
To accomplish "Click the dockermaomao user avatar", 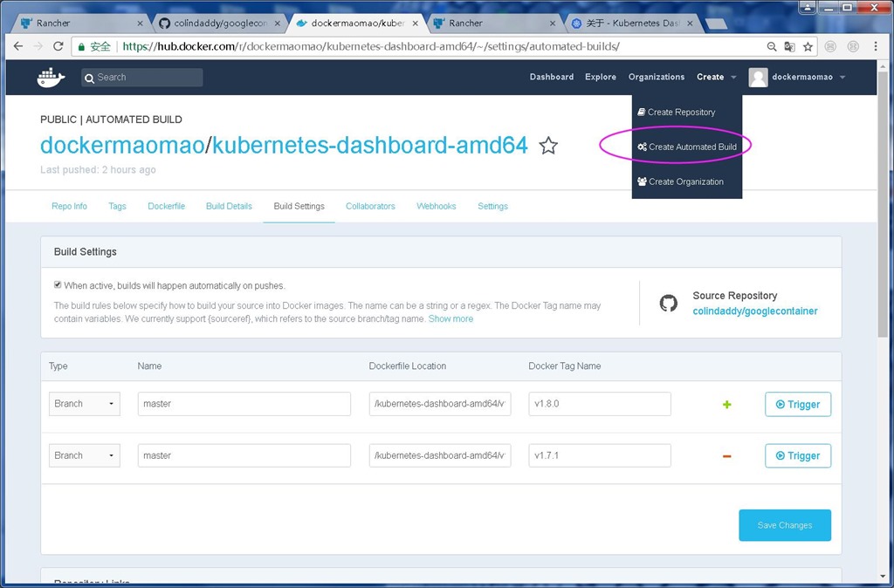I will (x=759, y=77).
